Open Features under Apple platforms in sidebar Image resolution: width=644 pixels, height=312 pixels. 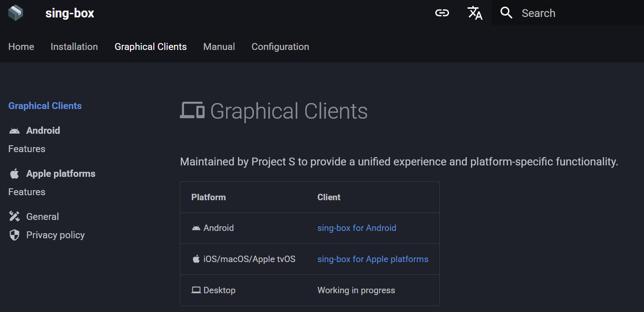tap(27, 192)
